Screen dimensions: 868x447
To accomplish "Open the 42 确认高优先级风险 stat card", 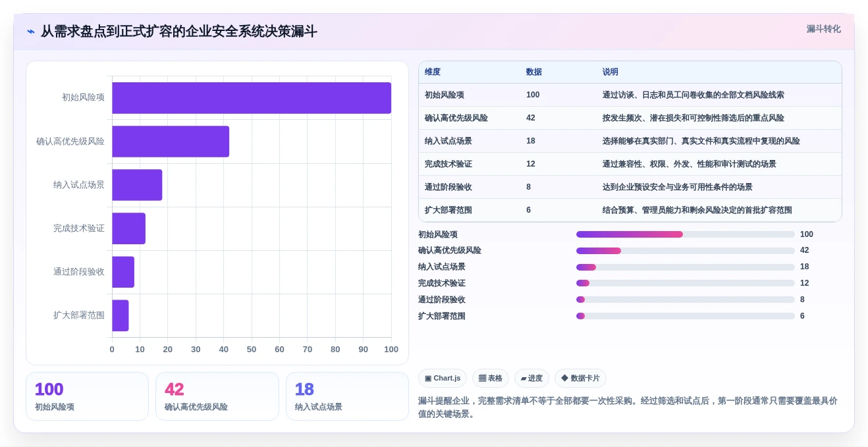I will point(217,396).
